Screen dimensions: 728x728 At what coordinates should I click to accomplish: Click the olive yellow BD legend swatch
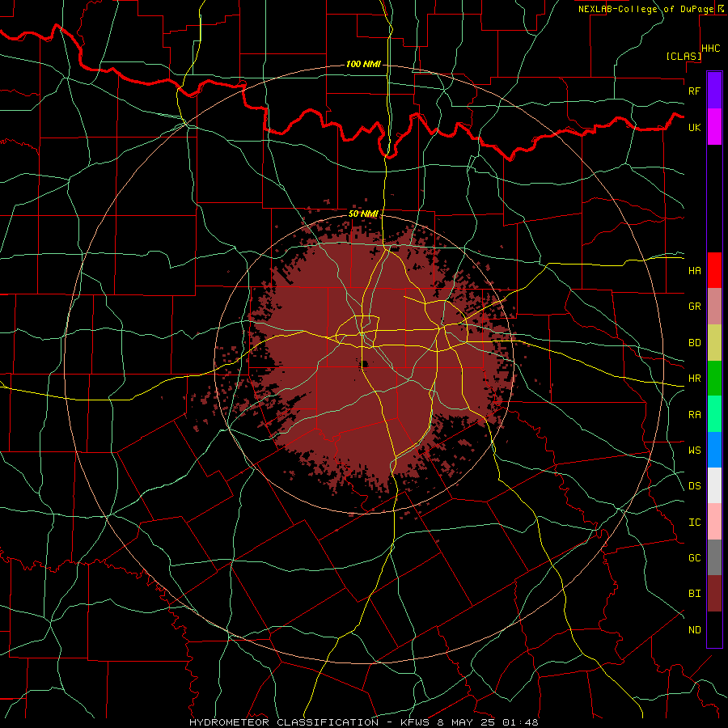714,343
